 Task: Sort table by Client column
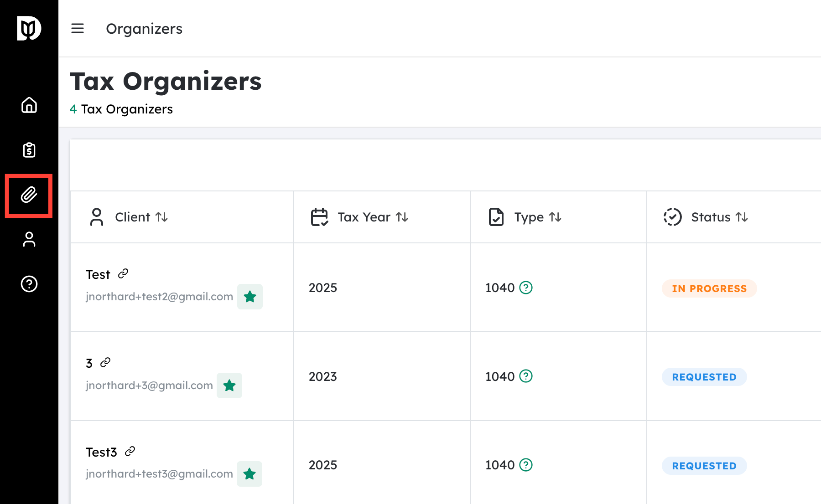click(161, 217)
